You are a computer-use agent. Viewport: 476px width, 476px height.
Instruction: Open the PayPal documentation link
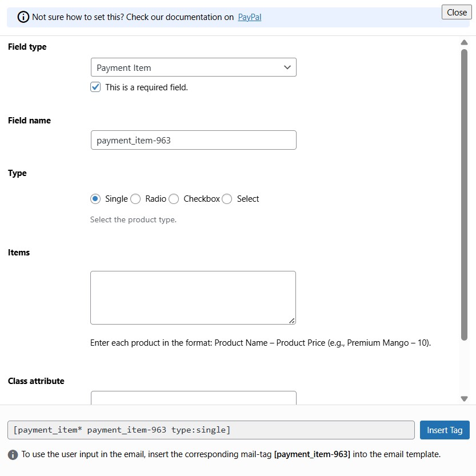pyautogui.click(x=250, y=17)
